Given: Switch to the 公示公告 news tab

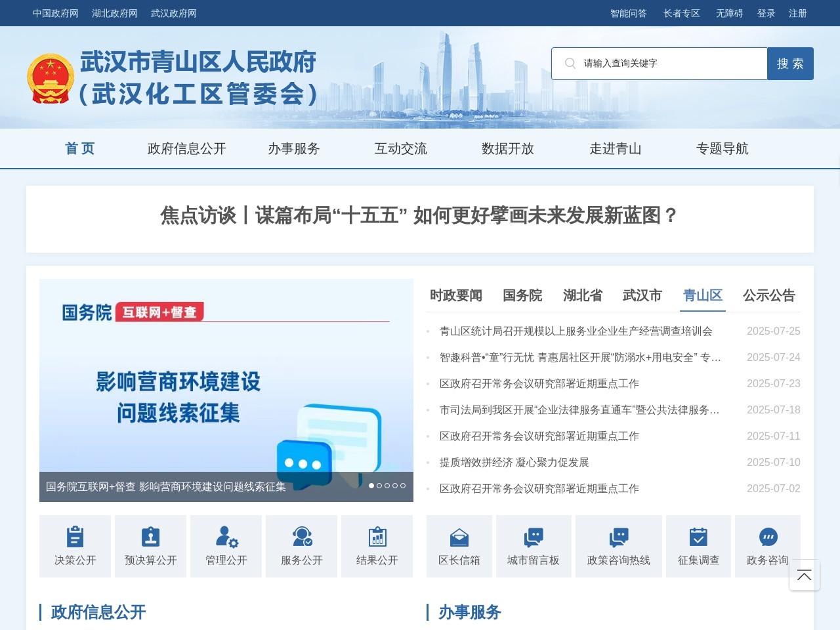Looking at the screenshot, I should click(x=769, y=295).
